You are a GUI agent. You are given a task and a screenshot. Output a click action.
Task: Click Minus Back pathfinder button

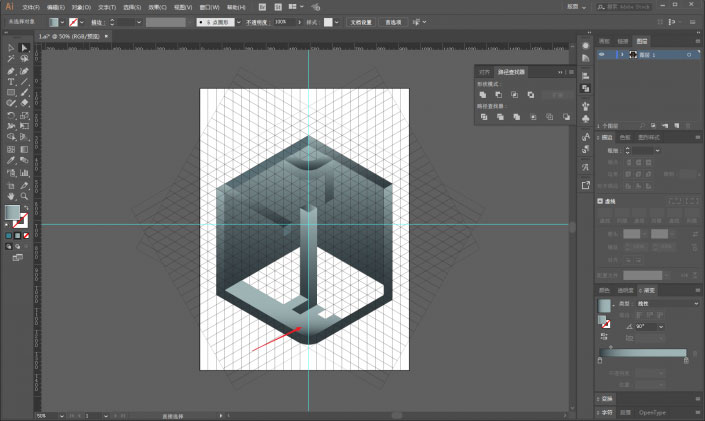(566, 117)
